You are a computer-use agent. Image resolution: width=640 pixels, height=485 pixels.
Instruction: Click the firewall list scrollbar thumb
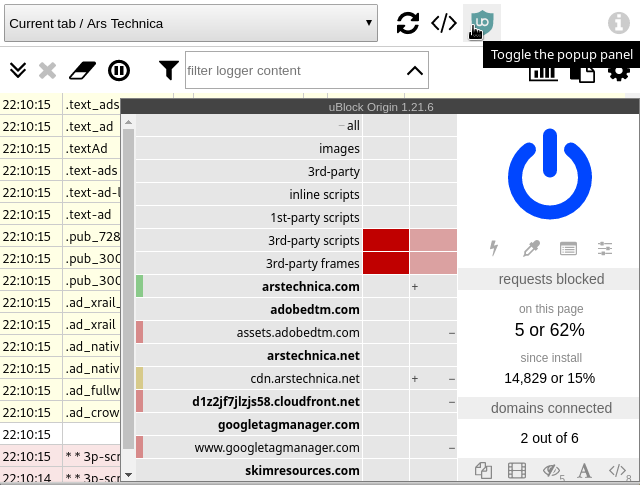pos(128,288)
